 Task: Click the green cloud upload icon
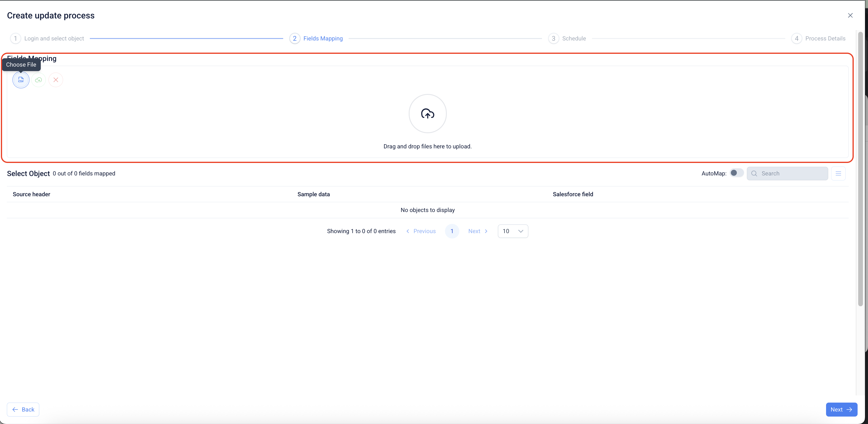[38, 80]
